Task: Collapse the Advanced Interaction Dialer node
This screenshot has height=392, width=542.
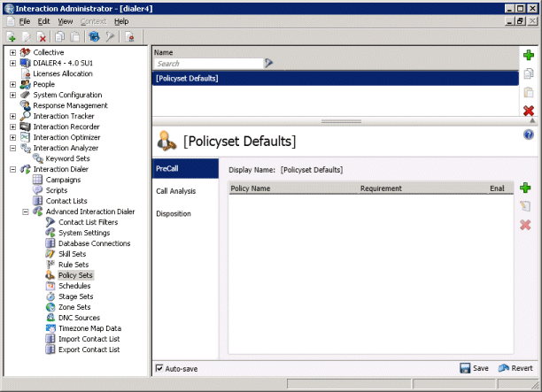Action: coord(25,212)
